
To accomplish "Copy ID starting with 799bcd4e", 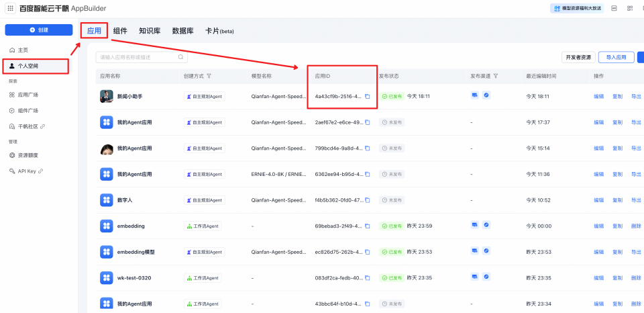I will [368, 148].
